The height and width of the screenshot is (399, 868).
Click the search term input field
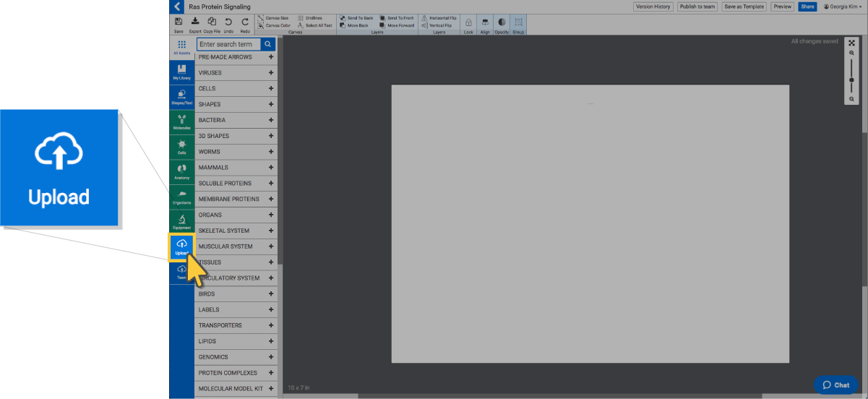[x=228, y=44]
